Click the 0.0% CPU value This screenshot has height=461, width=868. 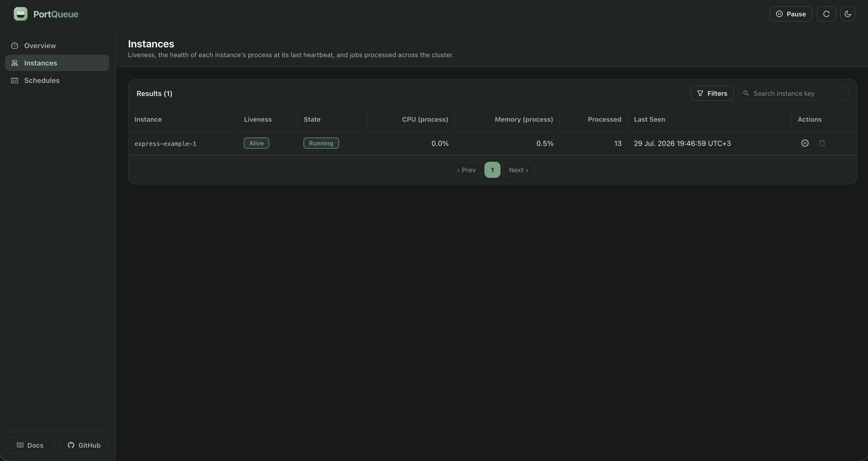[440, 144]
